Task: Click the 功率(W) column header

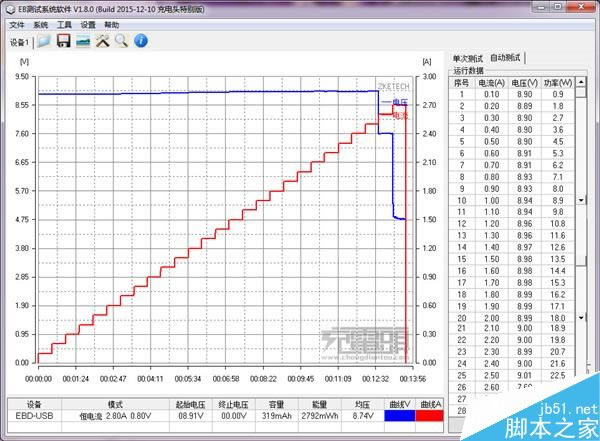Action: pos(560,82)
